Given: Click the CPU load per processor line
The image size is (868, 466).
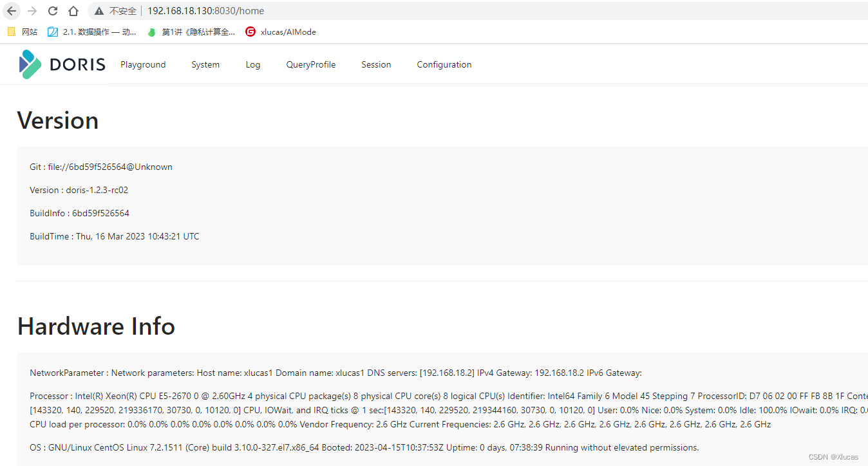Looking at the screenshot, I should click(400, 424).
